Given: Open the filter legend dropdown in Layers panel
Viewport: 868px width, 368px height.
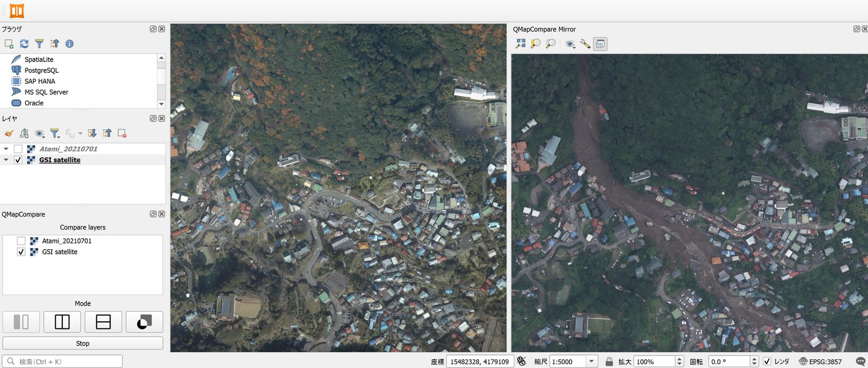Looking at the screenshot, I should [55, 133].
